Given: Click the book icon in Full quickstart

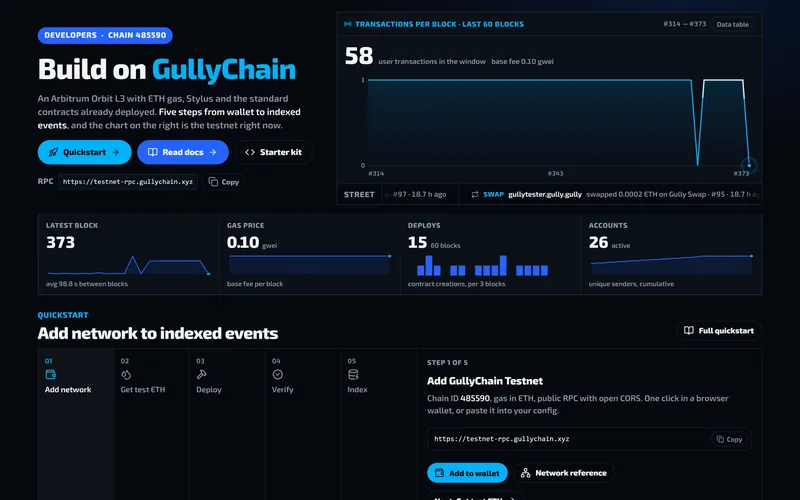Looking at the screenshot, I should coord(689,331).
